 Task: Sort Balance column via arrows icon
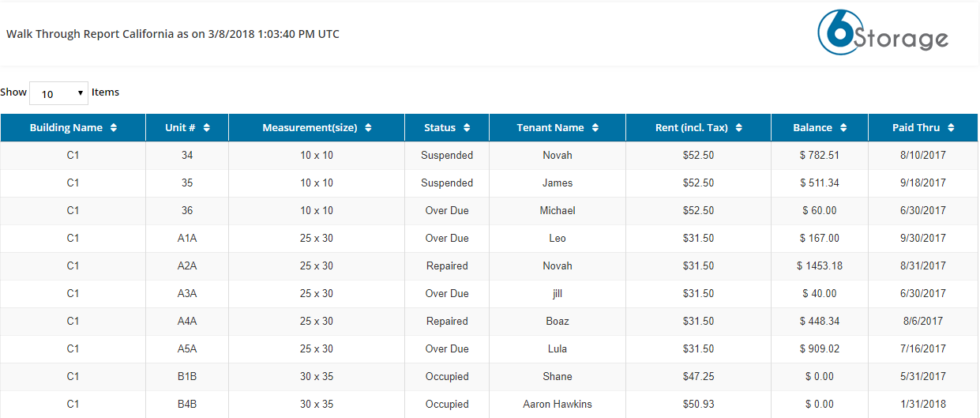843,128
